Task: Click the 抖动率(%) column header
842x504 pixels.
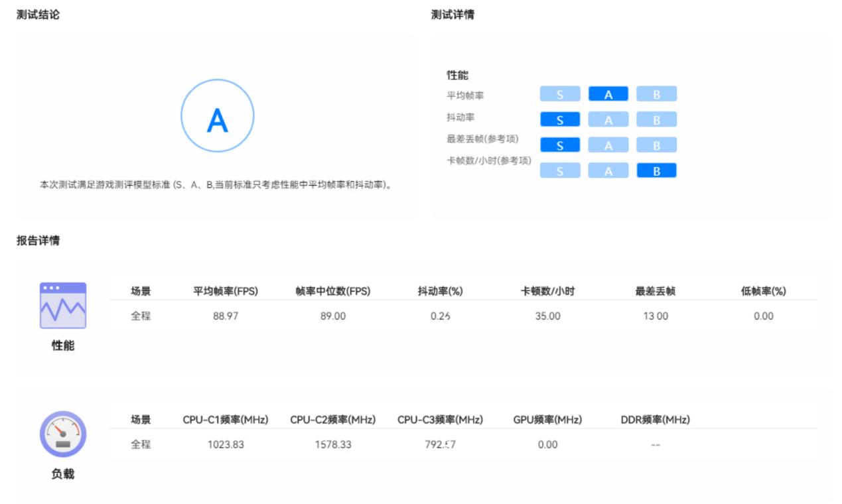Action: click(x=440, y=291)
